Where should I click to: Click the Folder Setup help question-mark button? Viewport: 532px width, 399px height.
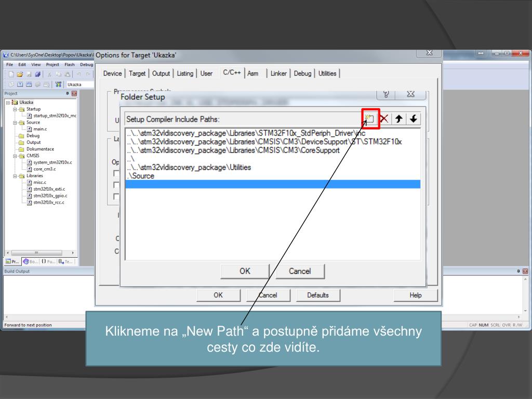point(386,94)
